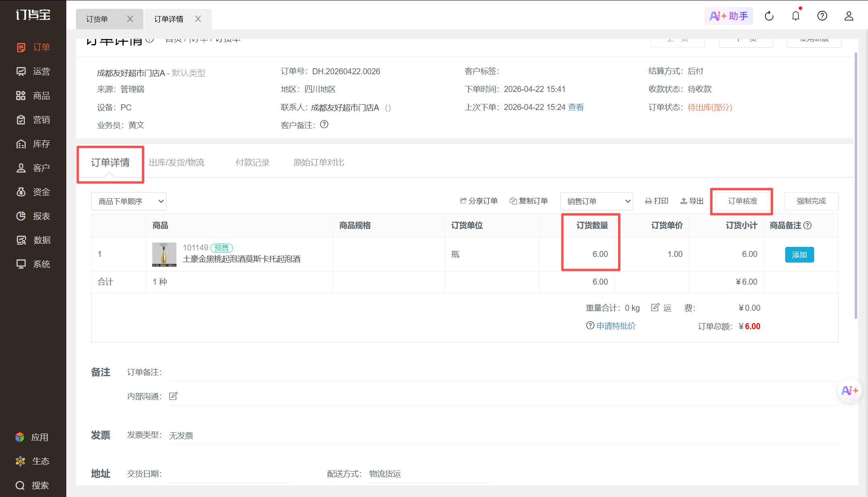The image size is (868, 497).
Task: Switch to 原始订单对比 tab
Action: click(319, 163)
